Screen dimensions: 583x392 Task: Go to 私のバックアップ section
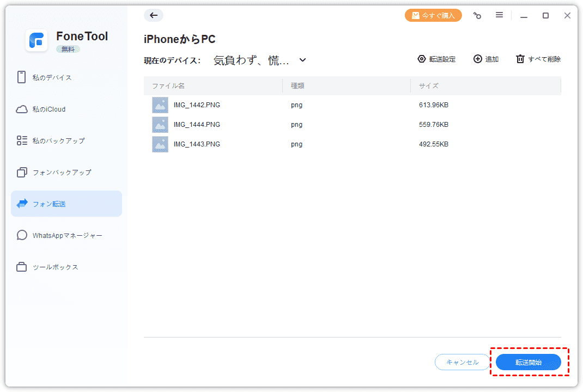[58, 140]
